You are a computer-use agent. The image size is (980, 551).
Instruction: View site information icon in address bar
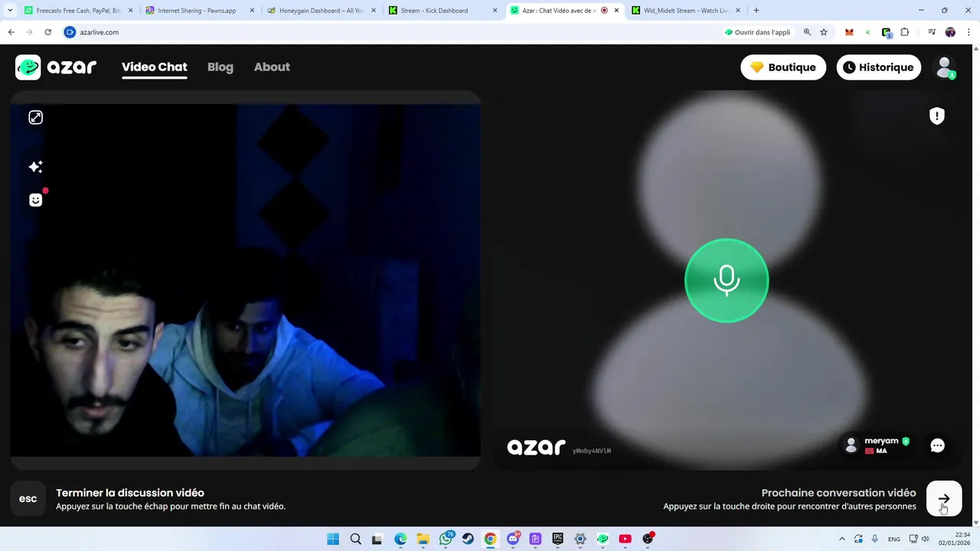tap(70, 32)
